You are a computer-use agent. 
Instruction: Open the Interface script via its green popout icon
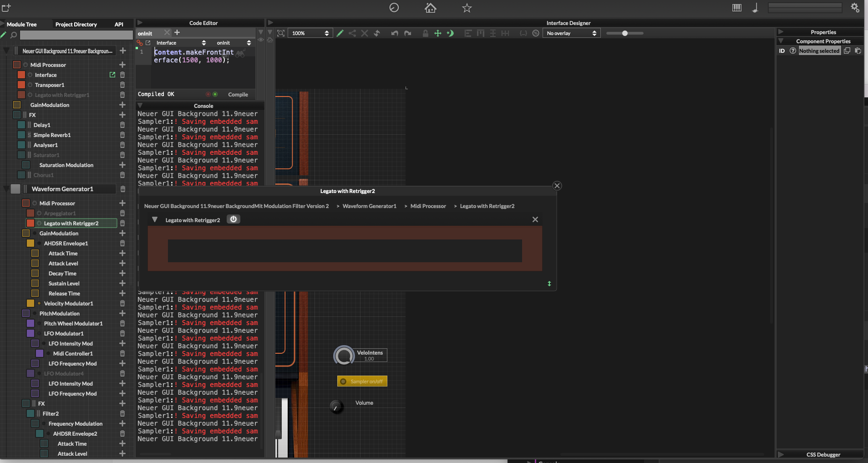tap(112, 75)
